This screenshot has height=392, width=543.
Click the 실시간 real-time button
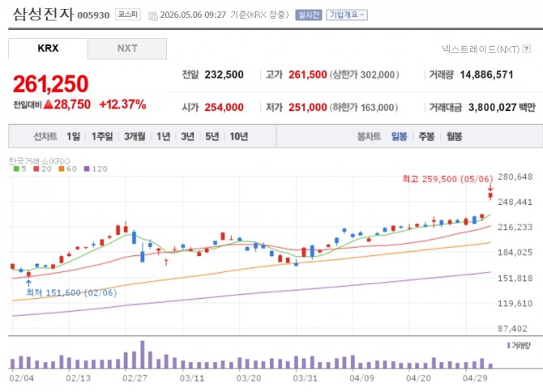(308, 15)
